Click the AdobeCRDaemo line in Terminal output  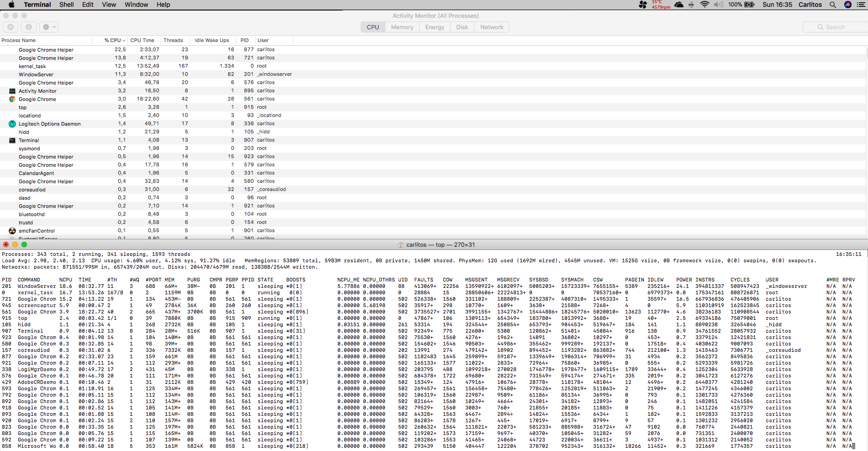click(x=427, y=382)
